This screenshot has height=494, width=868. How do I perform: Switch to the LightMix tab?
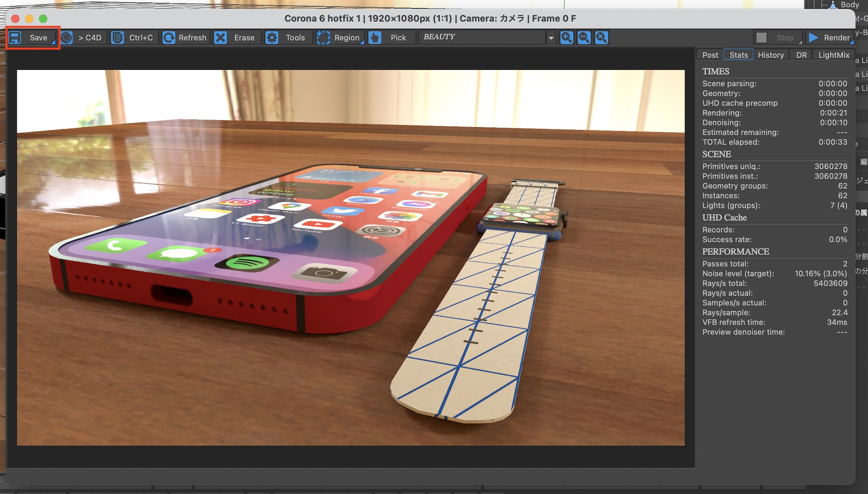click(833, 55)
